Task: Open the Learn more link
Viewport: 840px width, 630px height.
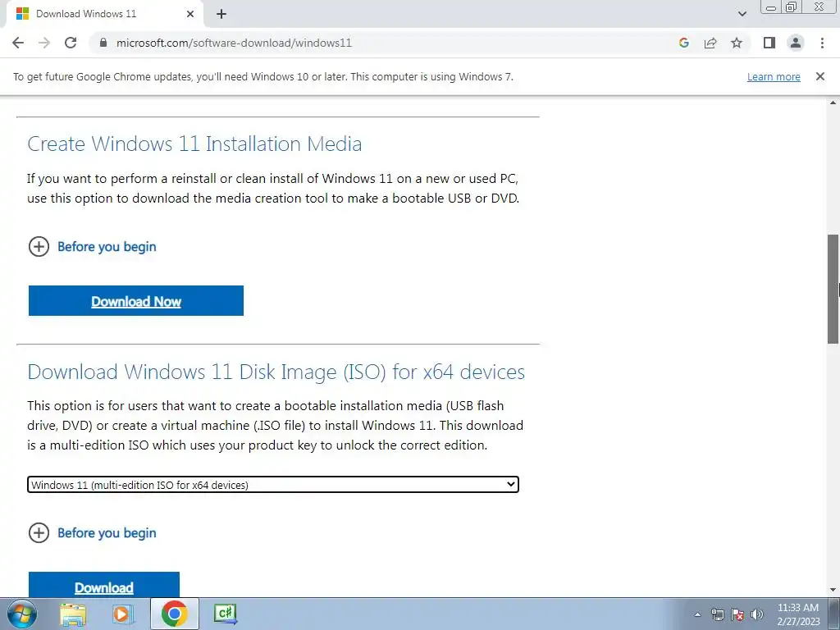Action: click(x=774, y=76)
